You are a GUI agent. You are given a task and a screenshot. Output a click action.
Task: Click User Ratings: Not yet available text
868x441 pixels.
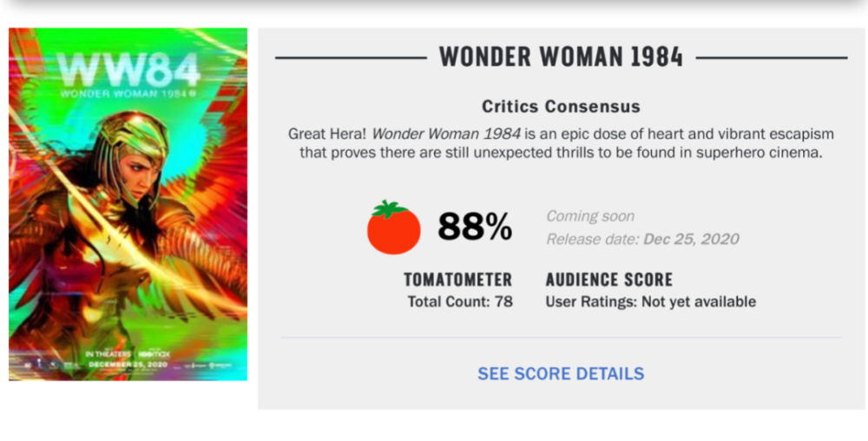point(650,301)
